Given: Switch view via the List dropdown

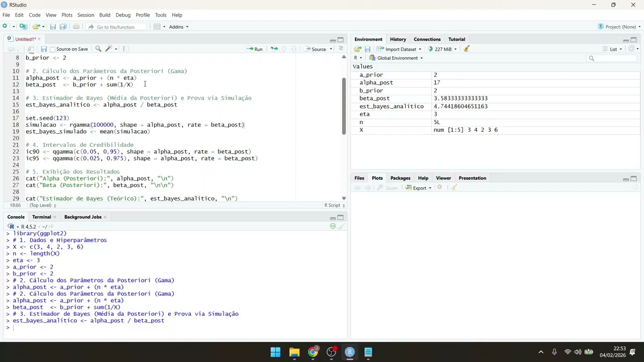Looking at the screenshot, I should tap(613, 49).
